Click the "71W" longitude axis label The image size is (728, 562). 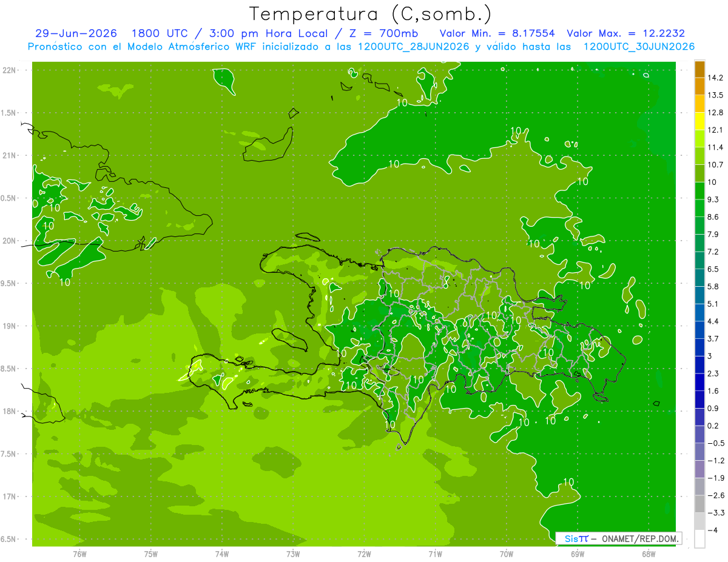(435, 554)
